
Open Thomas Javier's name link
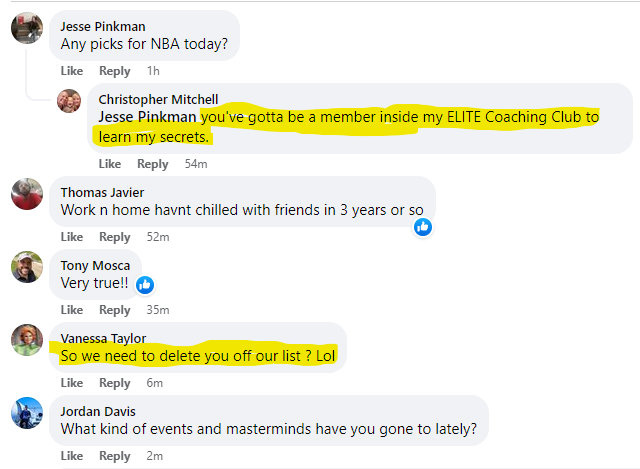coord(102,192)
